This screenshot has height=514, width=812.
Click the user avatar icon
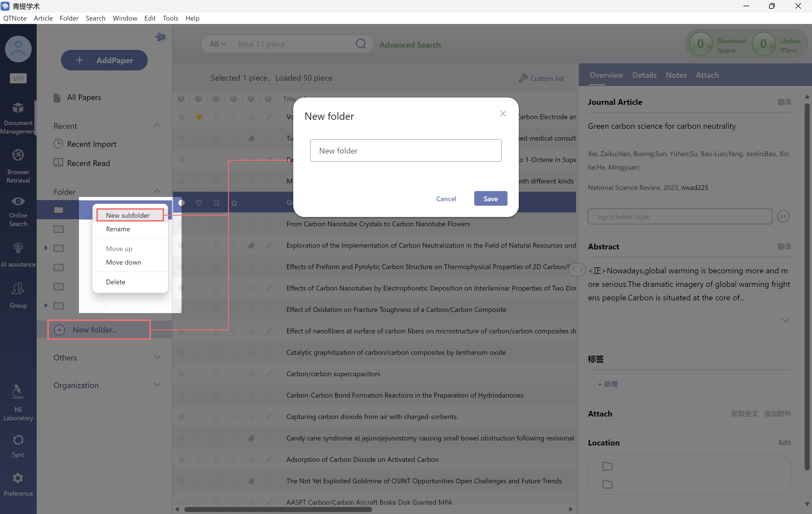click(x=18, y=49)
